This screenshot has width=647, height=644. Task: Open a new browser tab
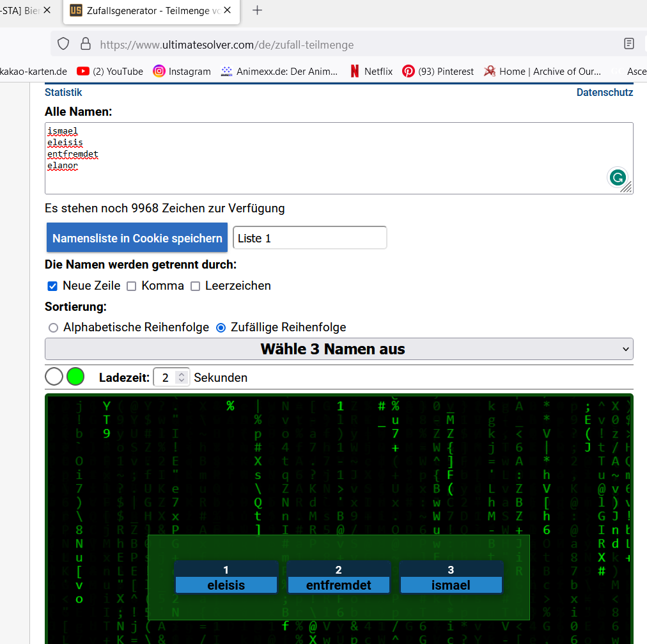click(x=257, y=10)
